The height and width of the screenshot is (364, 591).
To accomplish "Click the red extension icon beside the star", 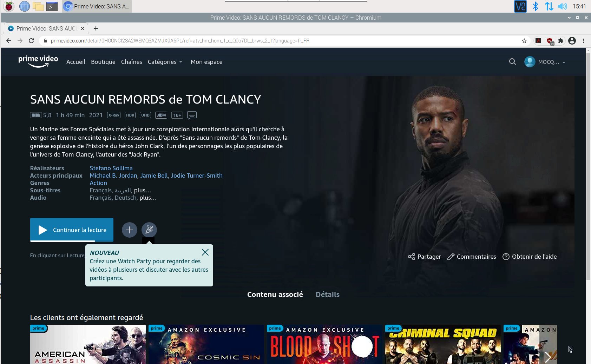I will 538,41.
